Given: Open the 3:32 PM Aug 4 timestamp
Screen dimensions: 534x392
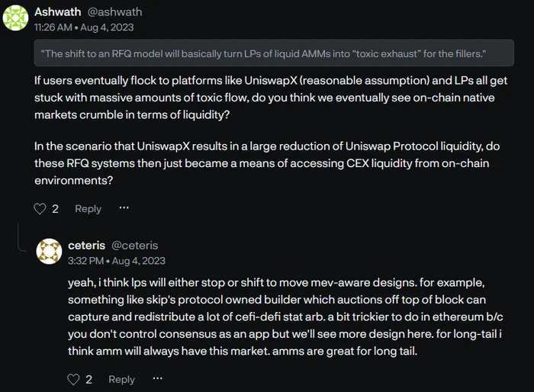Looking at the screenshot, I should [x=117, y=261].
